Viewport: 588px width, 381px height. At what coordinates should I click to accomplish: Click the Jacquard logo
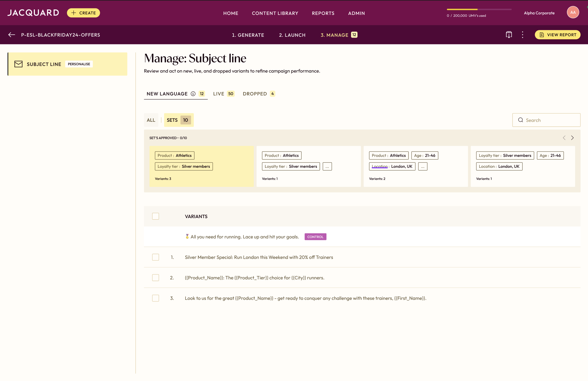tap(33, 13)
